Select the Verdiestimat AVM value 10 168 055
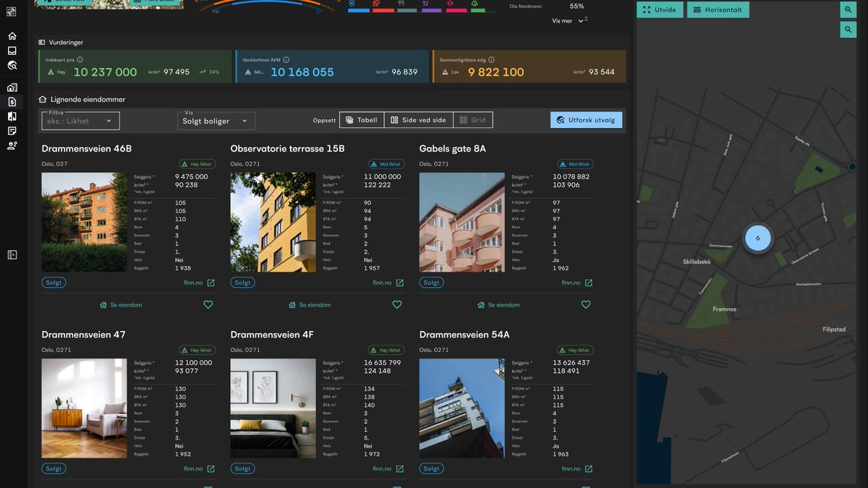Viewport: 868px width, 488px height. tap(302, 72)
